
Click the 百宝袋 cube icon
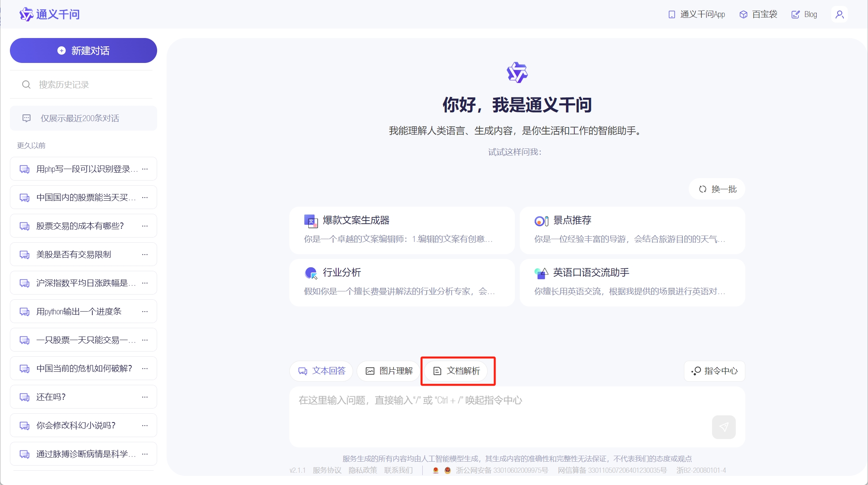(743, 15)
